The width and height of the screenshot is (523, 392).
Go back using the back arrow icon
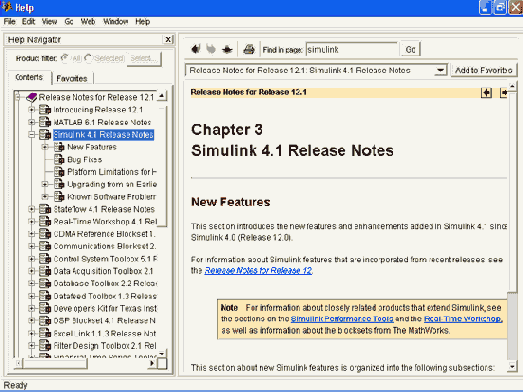coord(196,49)
